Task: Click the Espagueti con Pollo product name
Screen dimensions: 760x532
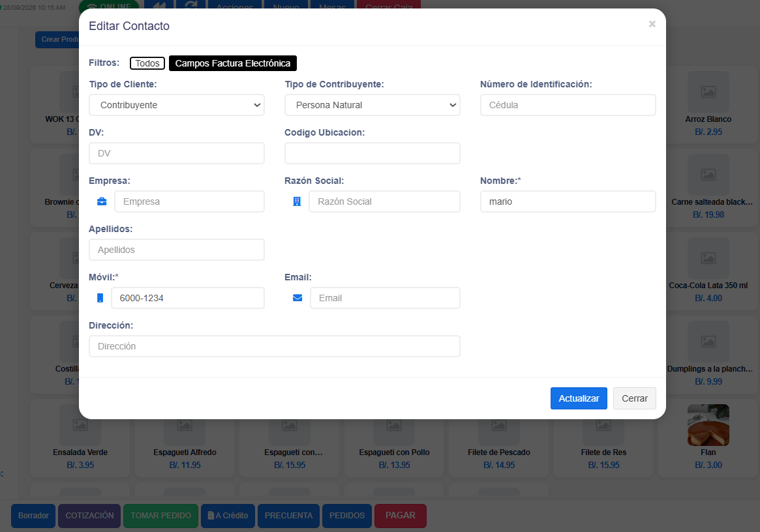Action: (394, 452)
